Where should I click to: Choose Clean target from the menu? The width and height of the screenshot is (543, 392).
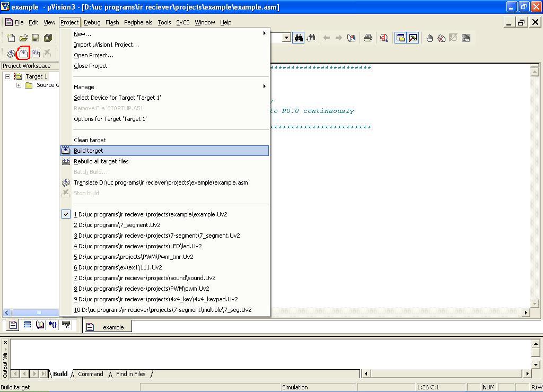tap(164, 140)
